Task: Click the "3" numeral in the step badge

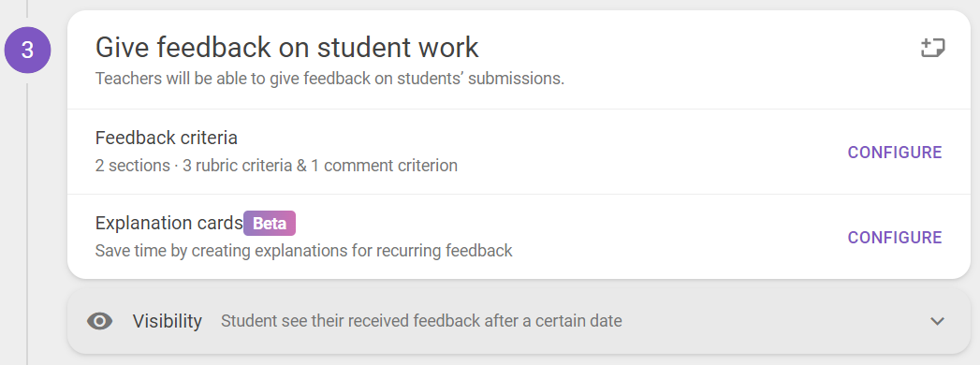Action: 27,50
